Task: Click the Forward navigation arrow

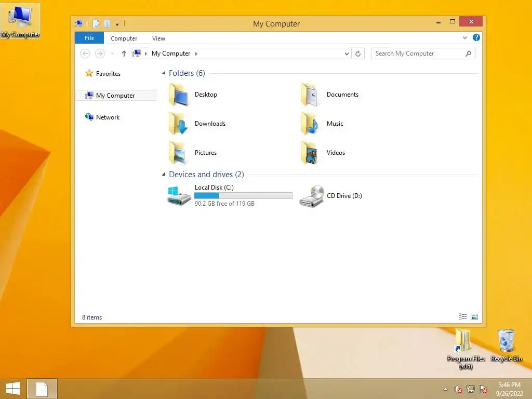Action: 100,54
